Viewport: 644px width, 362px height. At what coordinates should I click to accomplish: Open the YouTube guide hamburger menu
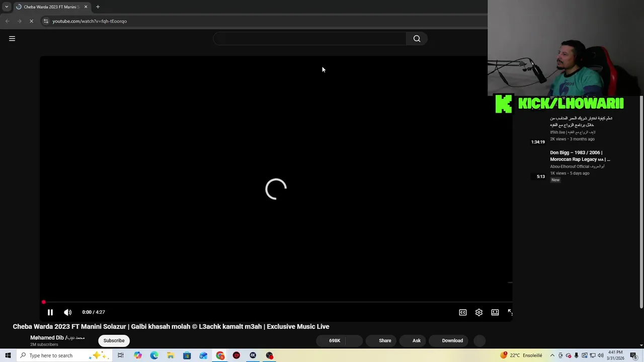[12, 39]
